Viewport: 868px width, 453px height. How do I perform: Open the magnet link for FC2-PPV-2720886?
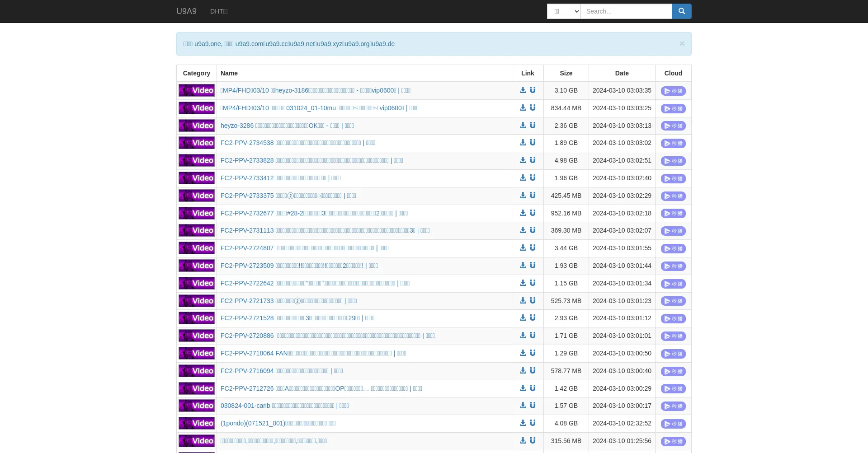pos(533,336)
